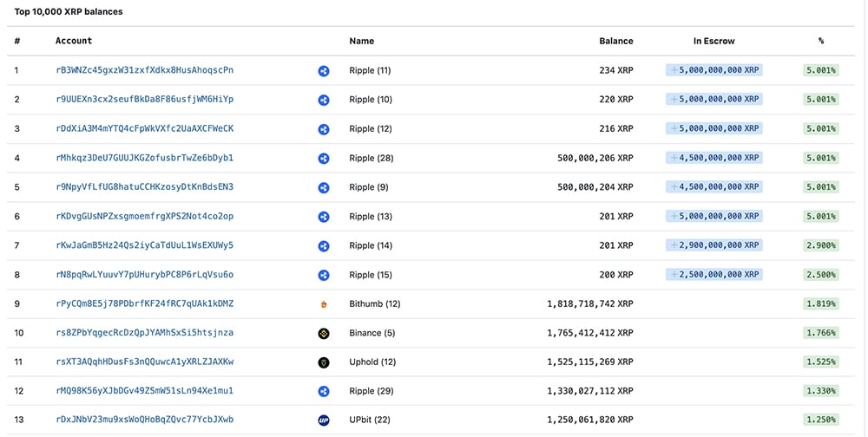Click the name Binance (5)
Screen dimensions: 868x437
[372, 333]
